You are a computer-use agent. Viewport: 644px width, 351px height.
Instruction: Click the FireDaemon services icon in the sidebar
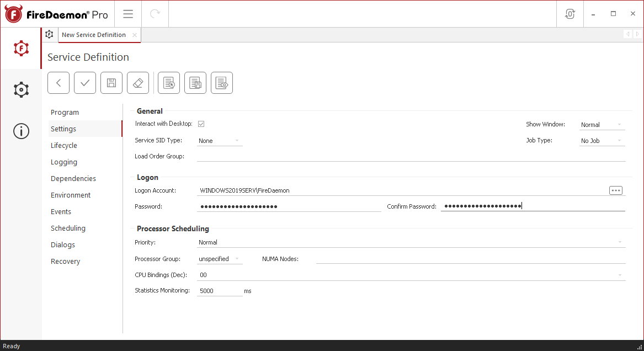coord(20,48)
